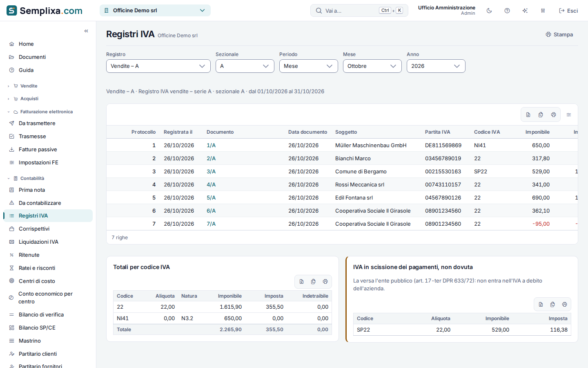This screenshot has width=588, height=368.
Task: Open document link 1/A
Action: click(211, 146)
